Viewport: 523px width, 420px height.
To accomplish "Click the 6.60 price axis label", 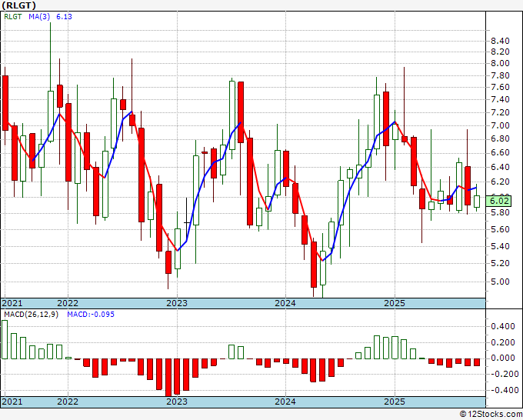I will [500, 153].
